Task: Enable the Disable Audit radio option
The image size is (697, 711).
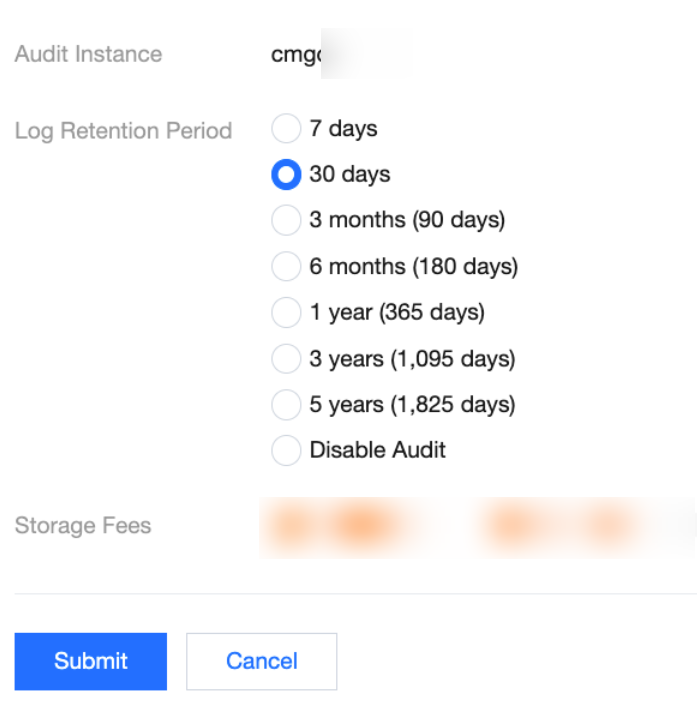Action: pos(286,450)
